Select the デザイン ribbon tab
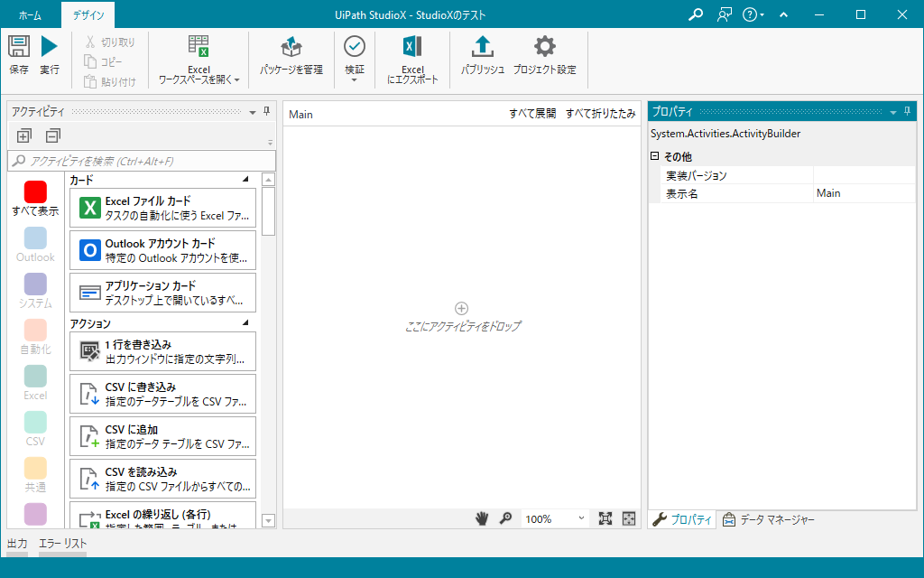This screenshot has height=578, width=924. pyautogui.click(x=88, y=15)
